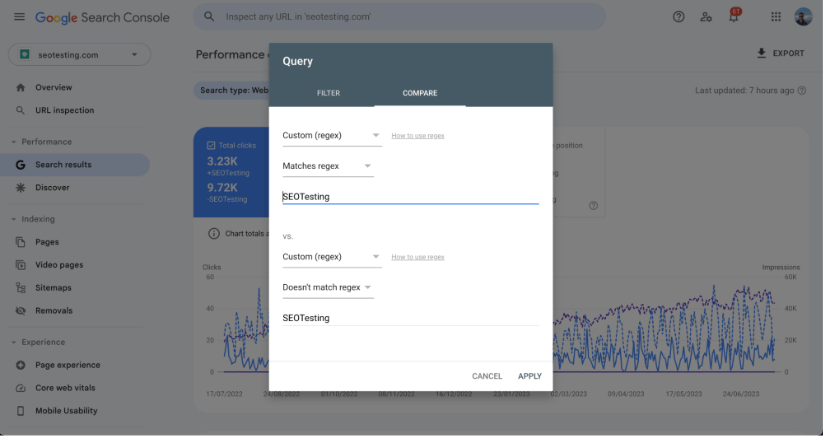Click the help icon beside Last updated
The image size is (823, 436).
(x=801, y=90)
